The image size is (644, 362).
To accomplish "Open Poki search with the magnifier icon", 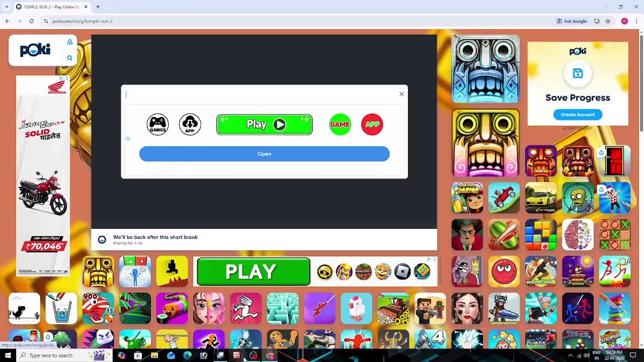I will click(69, 58).
